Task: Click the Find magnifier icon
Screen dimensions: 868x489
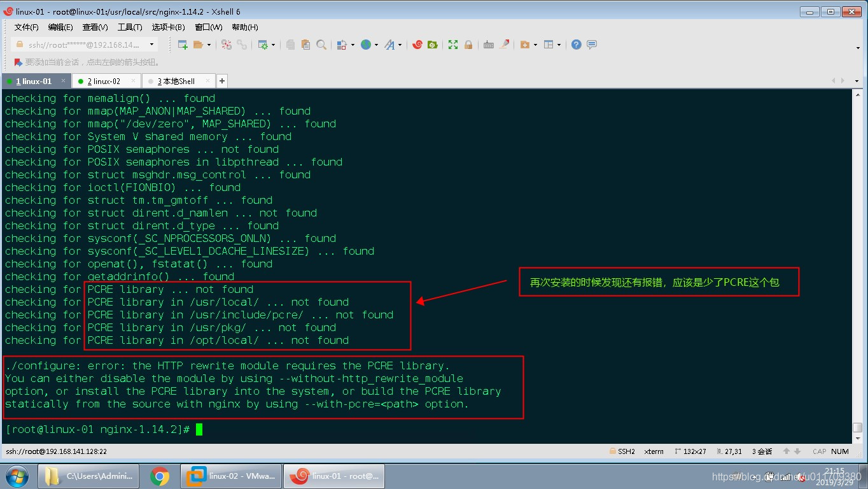Action: tap(321, 45)
